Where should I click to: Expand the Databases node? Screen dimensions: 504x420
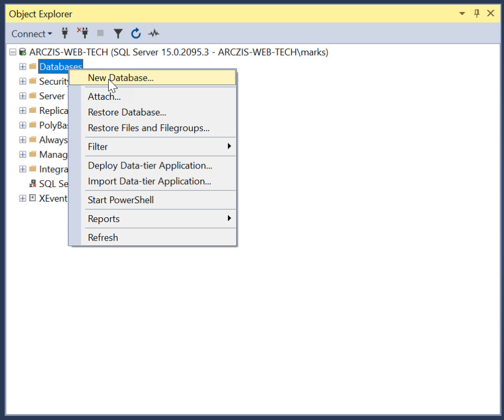23,67
